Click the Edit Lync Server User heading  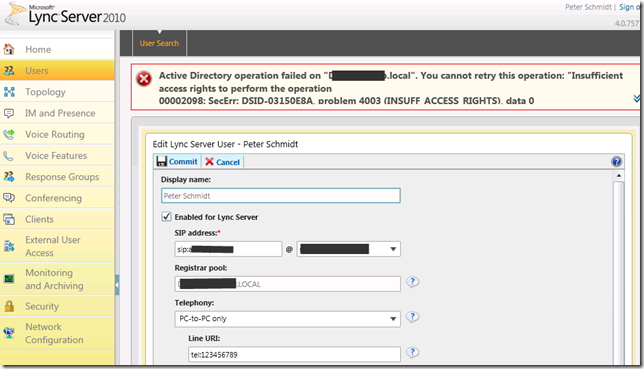(x=225, y=144)
